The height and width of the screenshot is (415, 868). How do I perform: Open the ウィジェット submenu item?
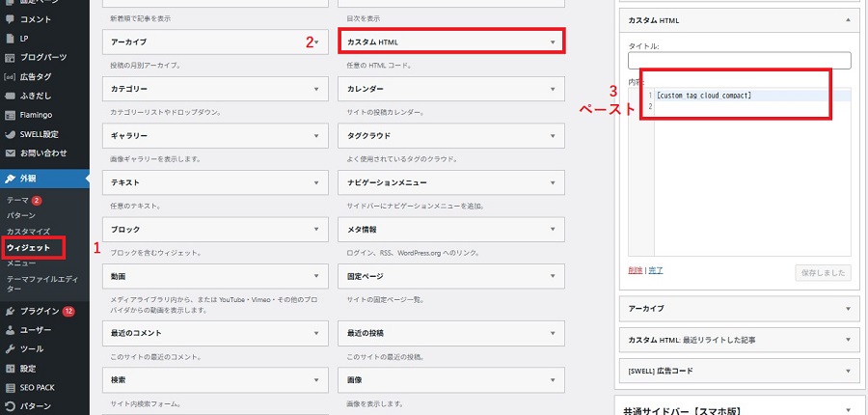29,248
